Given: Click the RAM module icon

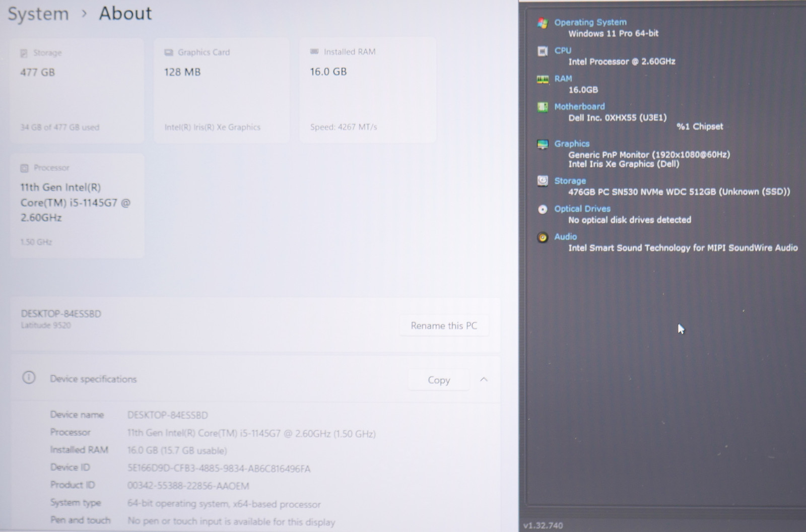Looking at the screenshot, I should click(x=543, y=79).
